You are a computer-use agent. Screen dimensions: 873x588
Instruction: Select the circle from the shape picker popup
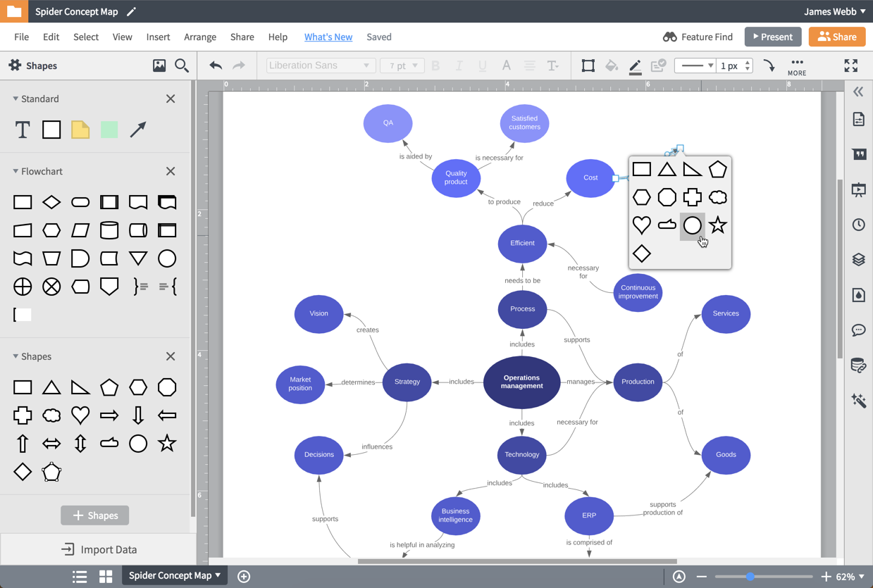click(692, 225)
